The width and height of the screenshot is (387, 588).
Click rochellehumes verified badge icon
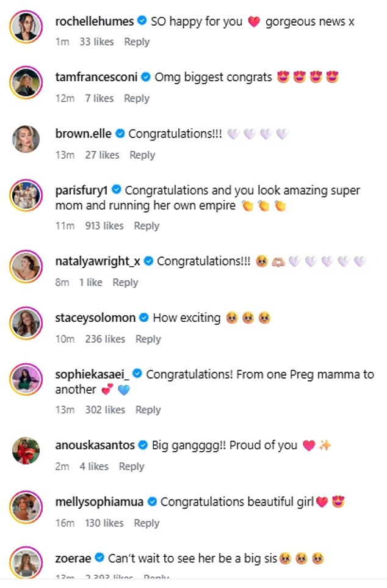[141, 21]
